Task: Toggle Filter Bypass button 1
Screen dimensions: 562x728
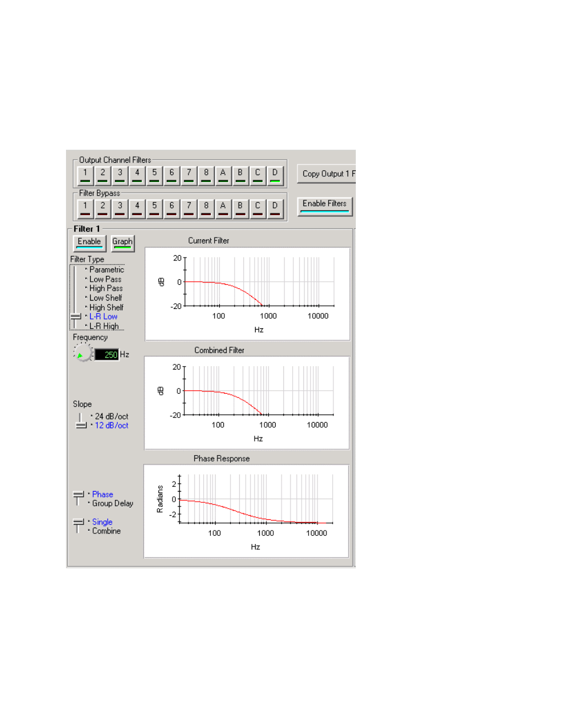Action: [x=85, y=209]
